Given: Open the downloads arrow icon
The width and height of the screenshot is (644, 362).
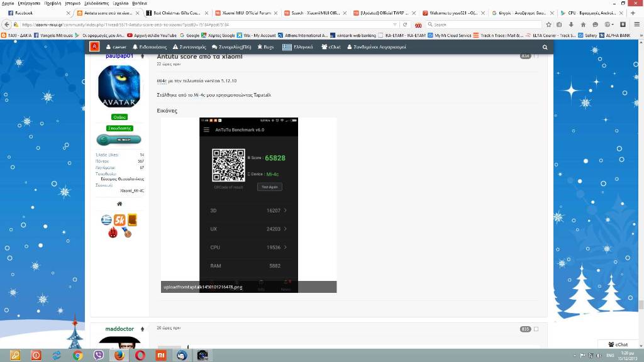Looking at the screenshot, I should pyautogui.click(x=571, y=25).
